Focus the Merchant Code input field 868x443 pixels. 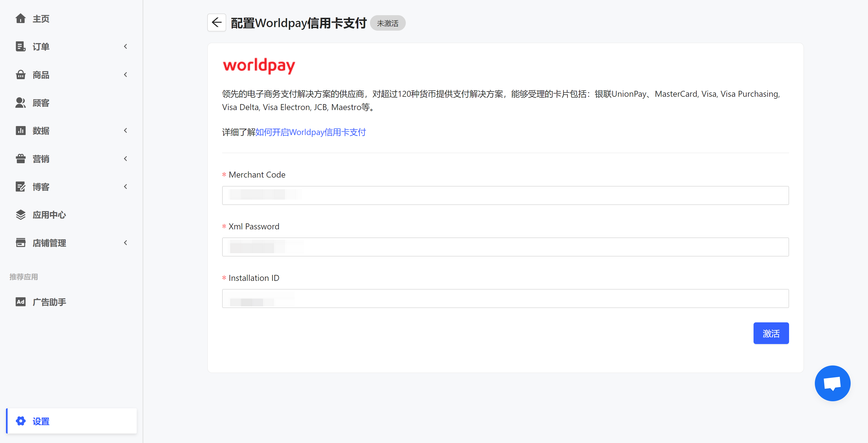tap(505, 195)
